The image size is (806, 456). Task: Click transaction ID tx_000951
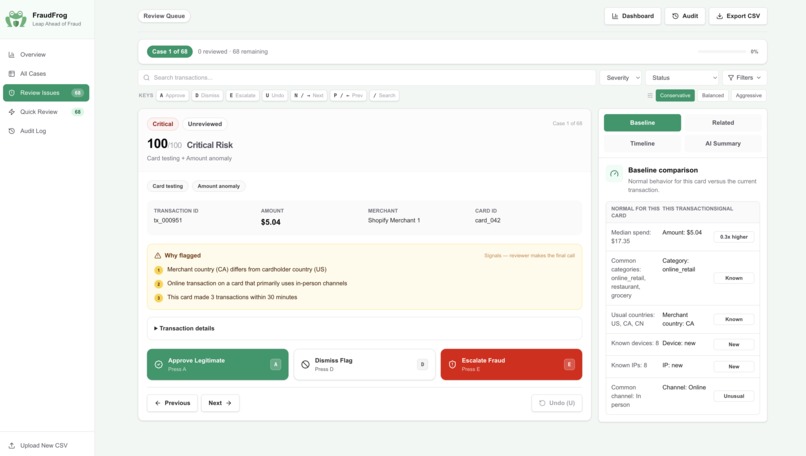point(168,220)
